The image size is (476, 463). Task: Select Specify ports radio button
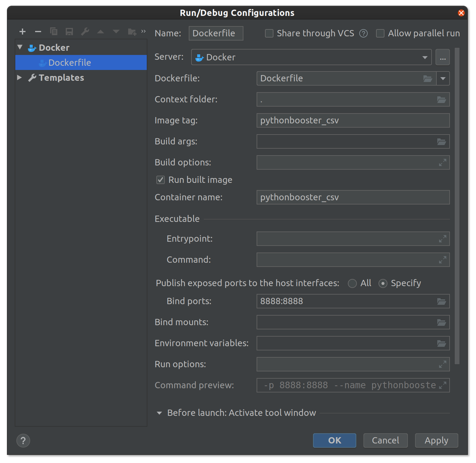(383, 283)
